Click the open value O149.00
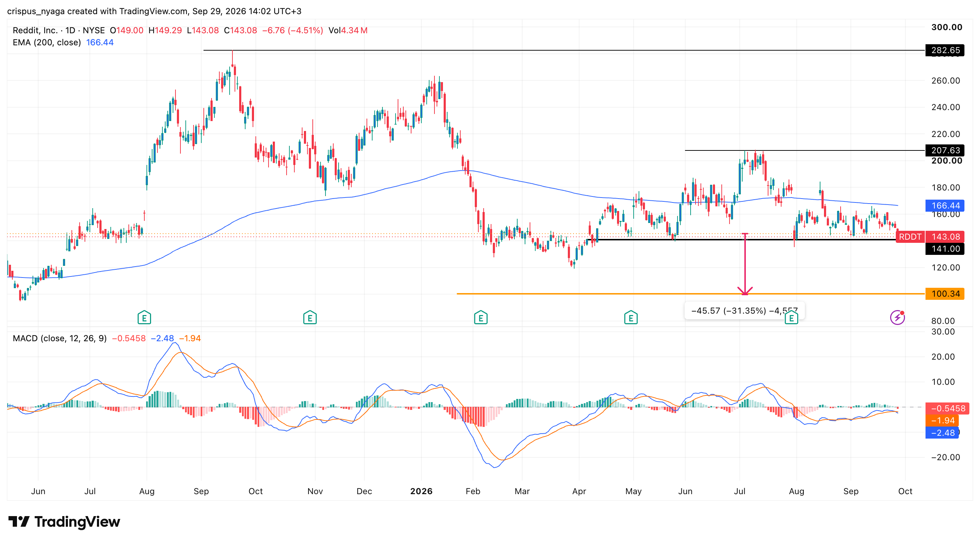Viewport: 980px width, 543px height. (x=127, y=30)
